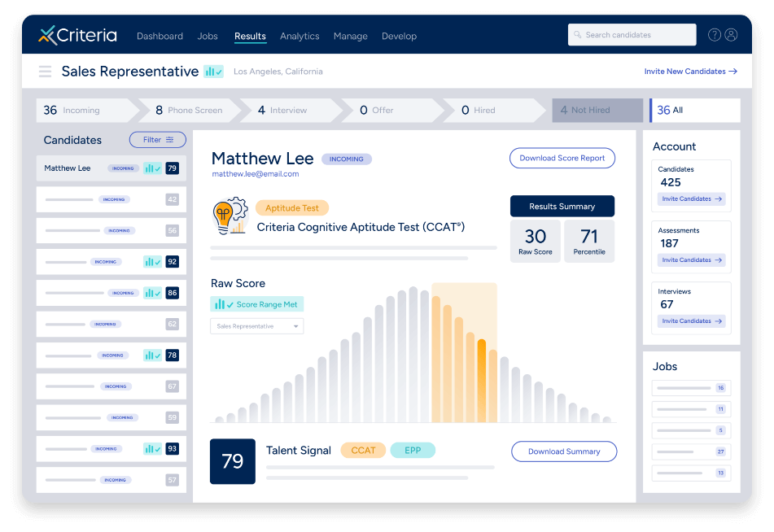This screenshot has height=532, width=774.
Task: Open the Results Summary
Action: (x=562, y=206)
